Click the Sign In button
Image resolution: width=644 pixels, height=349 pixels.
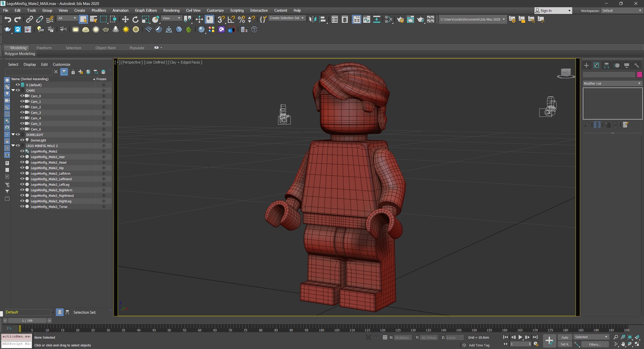click(553, 11)
